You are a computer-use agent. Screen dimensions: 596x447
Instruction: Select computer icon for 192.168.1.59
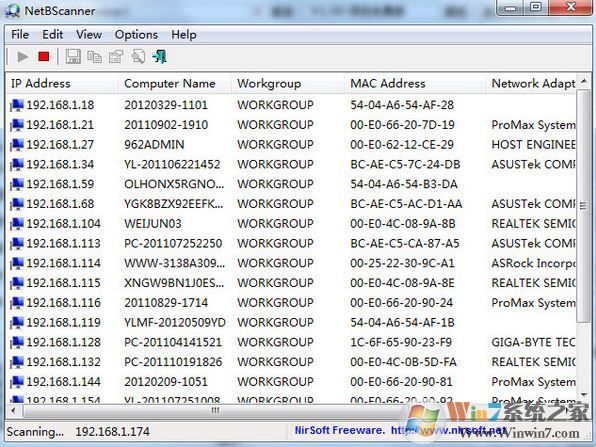point(17,184)
